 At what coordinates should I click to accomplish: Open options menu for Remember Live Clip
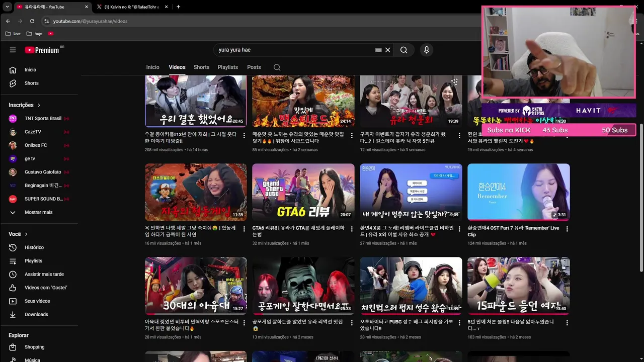(x=567, y=229)
